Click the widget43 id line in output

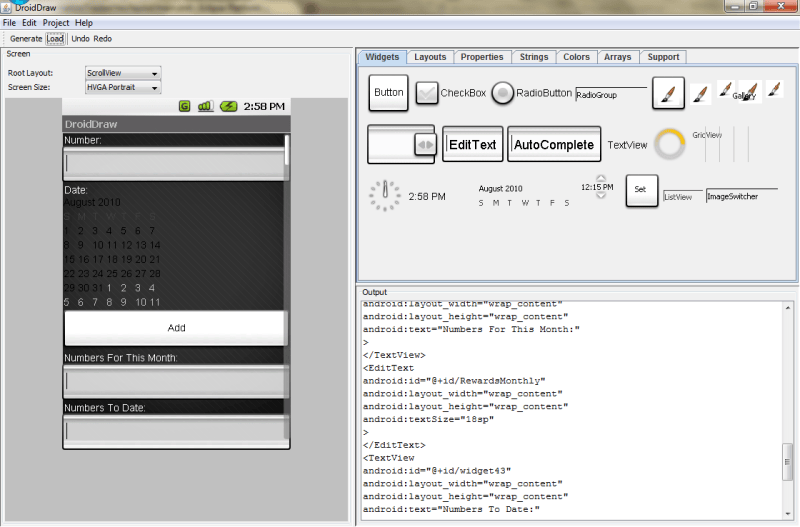(x=437, y=471)
